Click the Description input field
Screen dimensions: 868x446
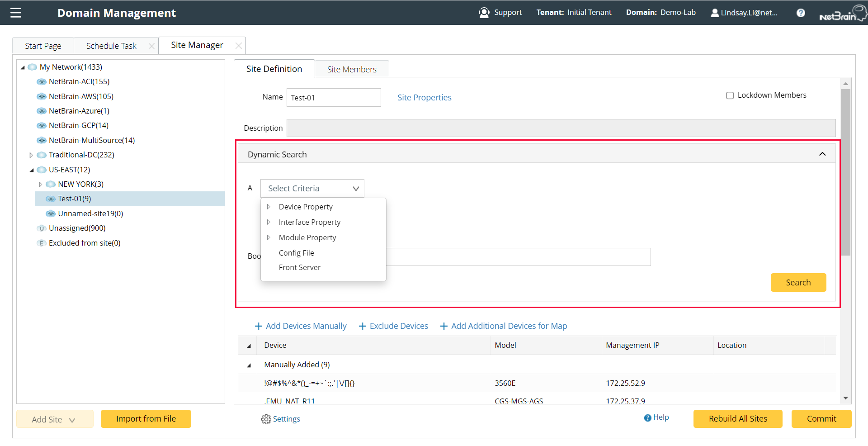tap(561, 128)
